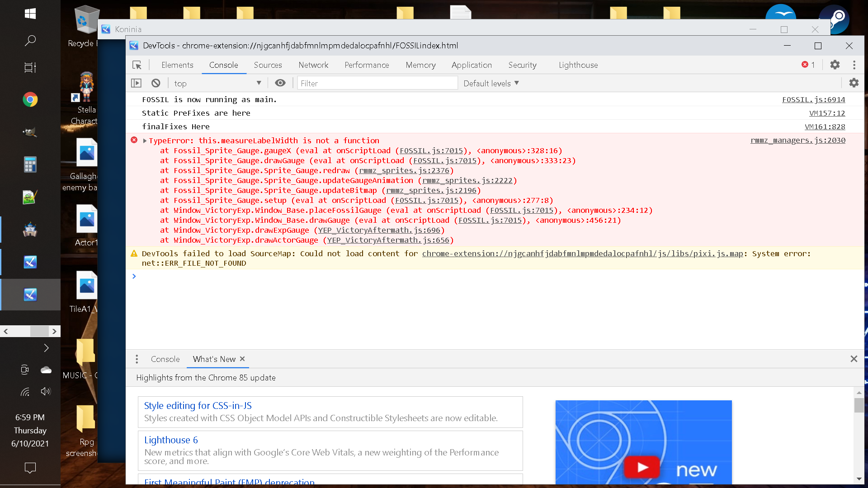The height and width of the screenshot is (488, 868).
Task: Click the drawer scrollbar down arrow
Action: (x=859, y=479)
